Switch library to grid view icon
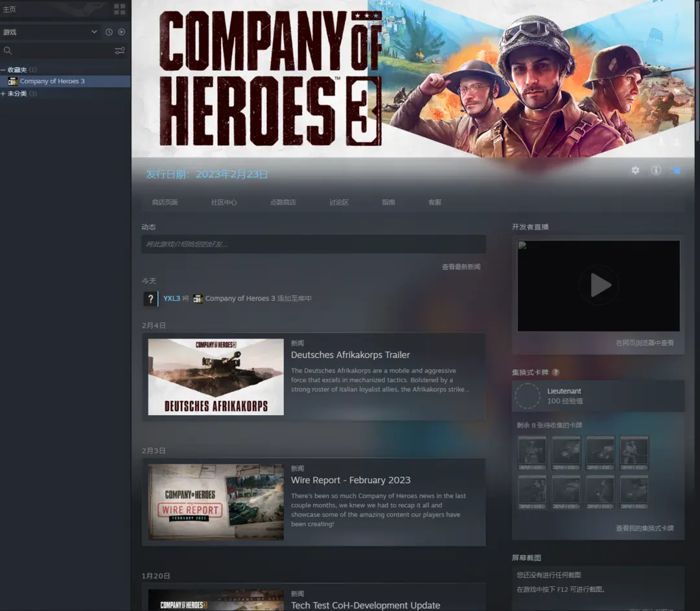 tap(120, 9)
